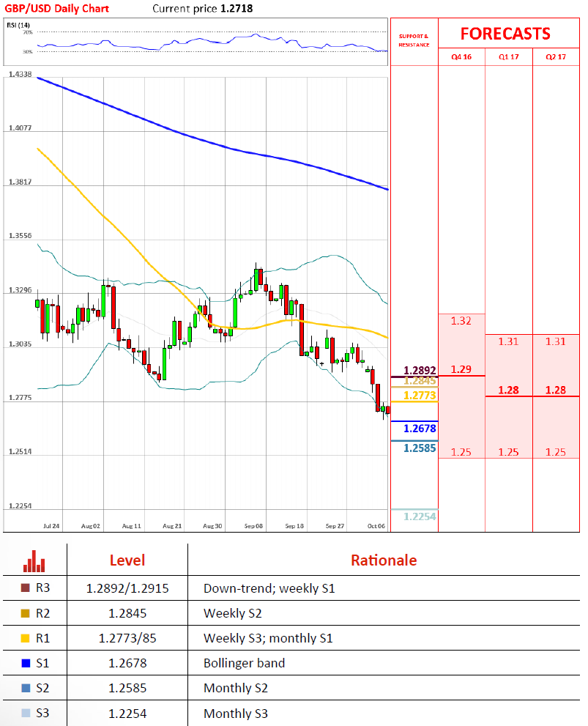
Task: Click the 1.3035 price axis label
Action: click(x=21, y=344)
